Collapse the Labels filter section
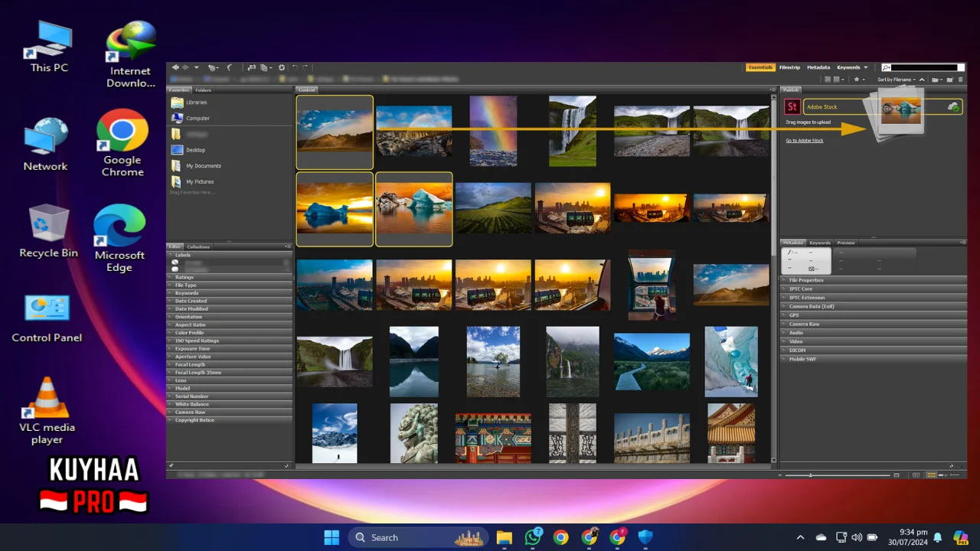The width and height of the screenshot is (980, 551). [229, 255]
